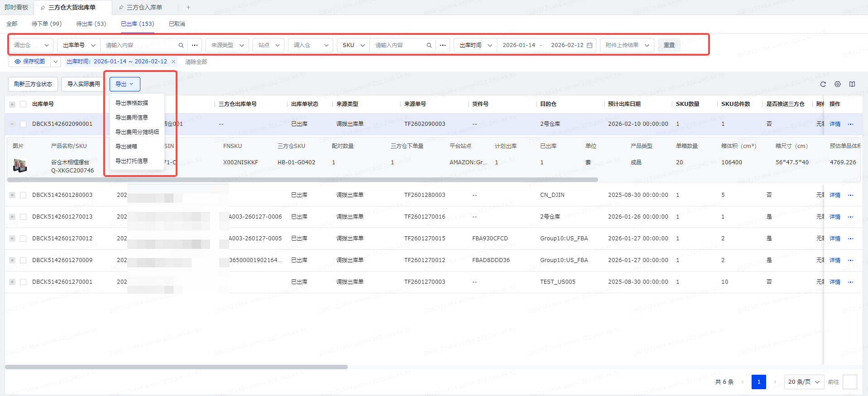Click search icon in outbound number field

[x=181, y=45]
